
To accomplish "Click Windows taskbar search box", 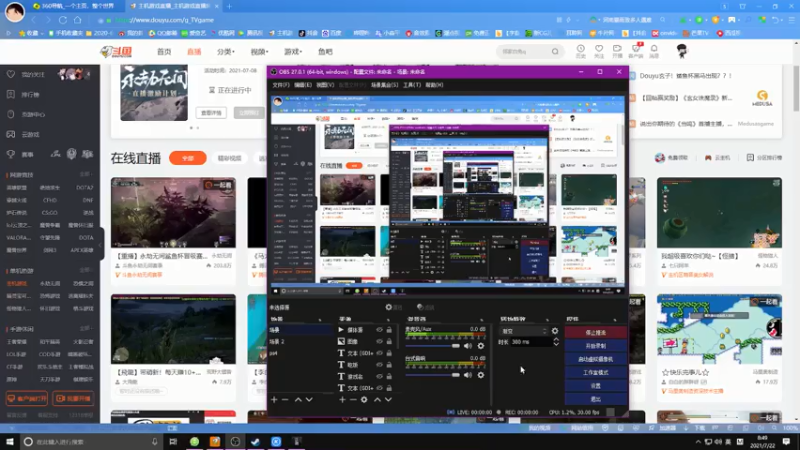I will click(x=91, y=441).
